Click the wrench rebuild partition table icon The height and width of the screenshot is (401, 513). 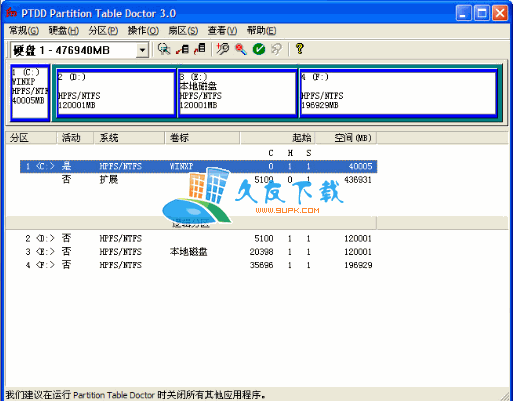point(223,49)
